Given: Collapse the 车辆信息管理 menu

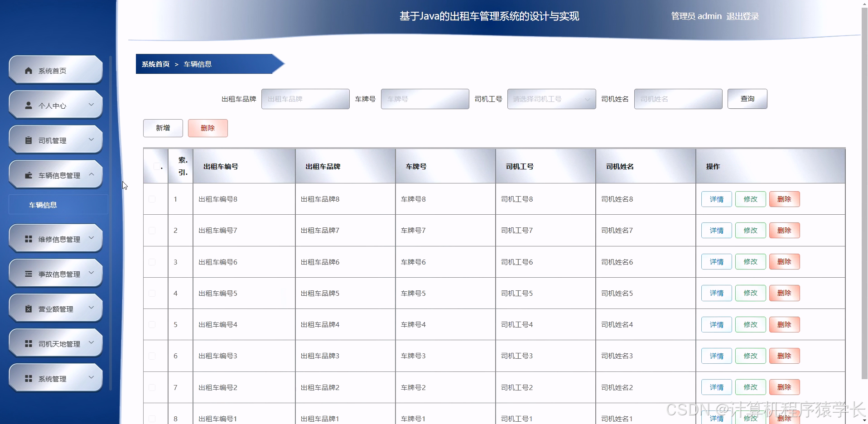Looking at the screenshot, I should click(x=92, y=174).
